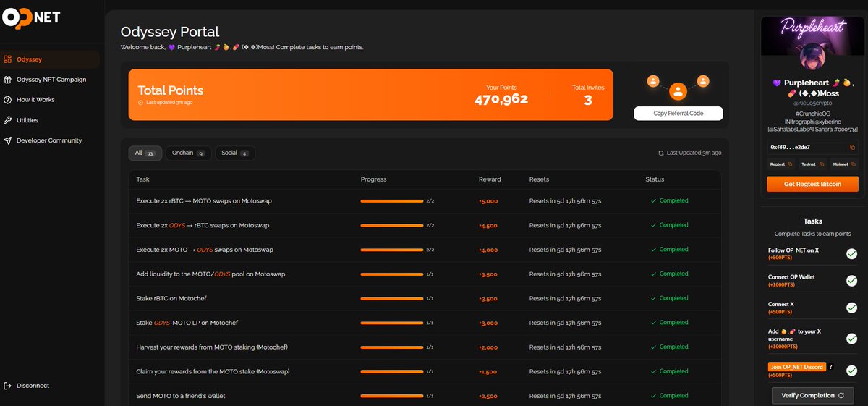Screen dimensions: 868x406
Task: Switch to the Social tab
Action: 235,153
